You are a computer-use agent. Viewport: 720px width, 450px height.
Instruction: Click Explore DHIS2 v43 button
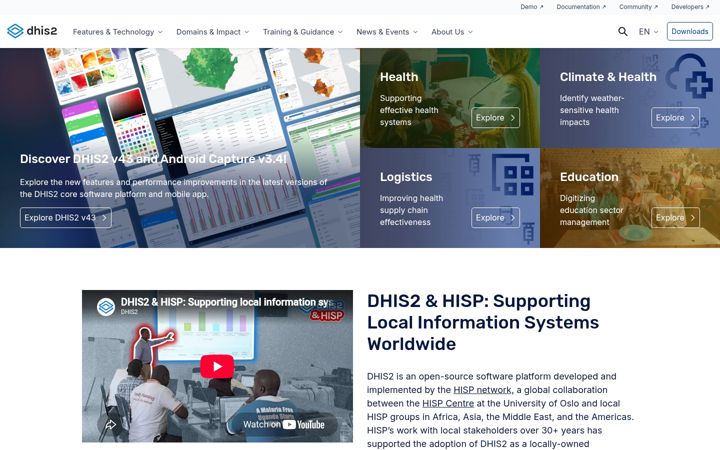(66, 218)
